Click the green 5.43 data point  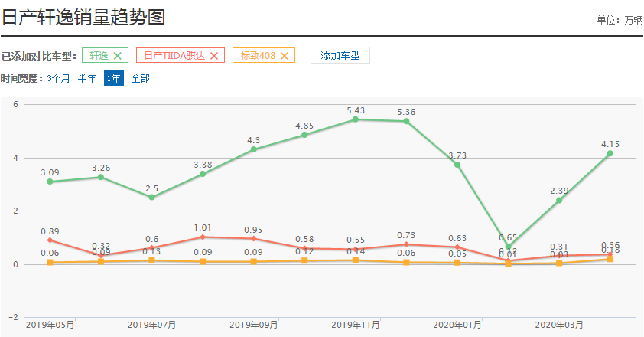355,119
